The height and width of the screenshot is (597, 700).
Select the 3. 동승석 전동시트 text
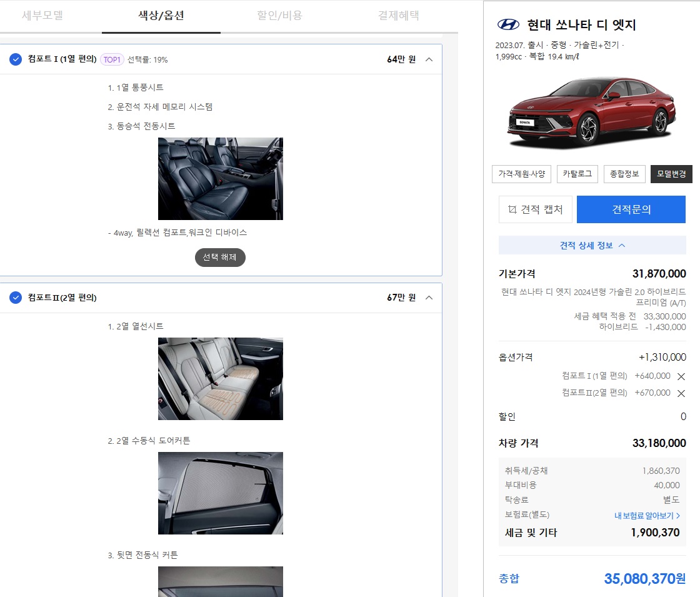tap(141, 126)
